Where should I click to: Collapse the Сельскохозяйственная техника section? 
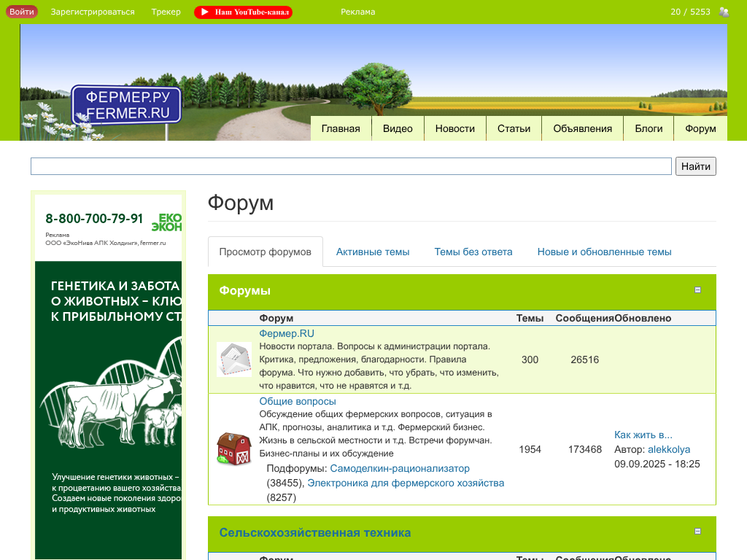click(697, 532)
